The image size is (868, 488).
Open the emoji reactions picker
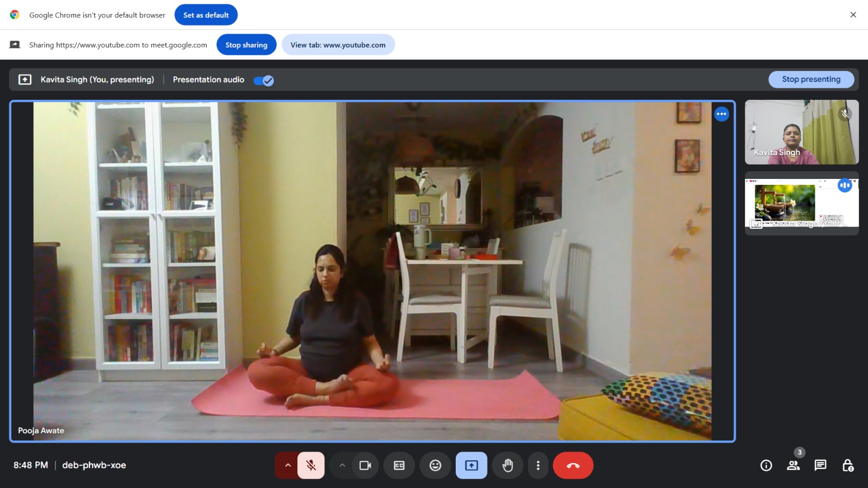pyautogui.click(x=435, y=465)
